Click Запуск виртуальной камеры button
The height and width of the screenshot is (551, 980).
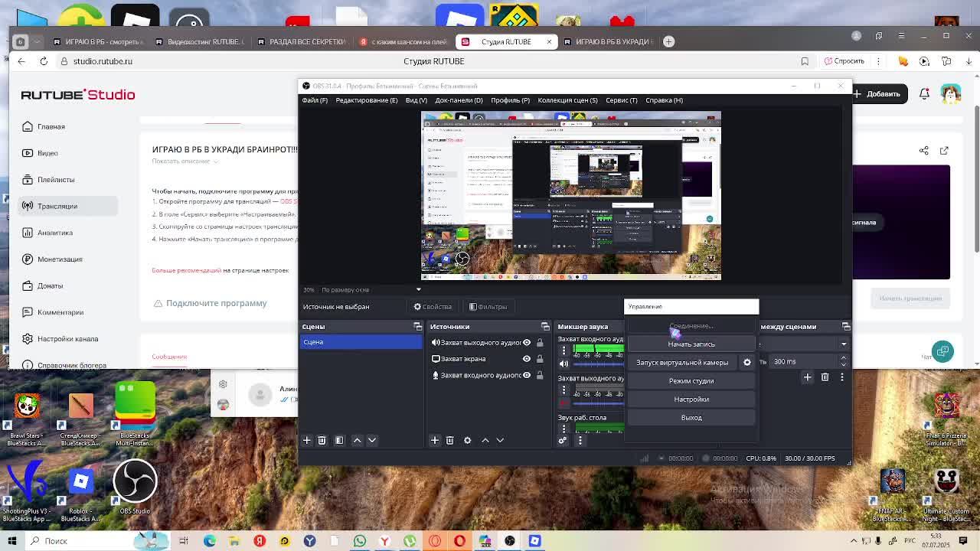(682, 363)
